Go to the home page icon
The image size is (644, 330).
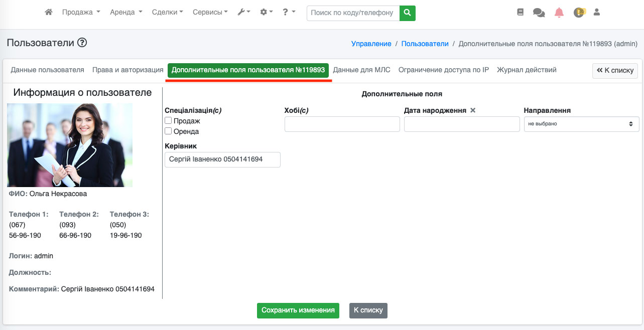tap(49, 12)
